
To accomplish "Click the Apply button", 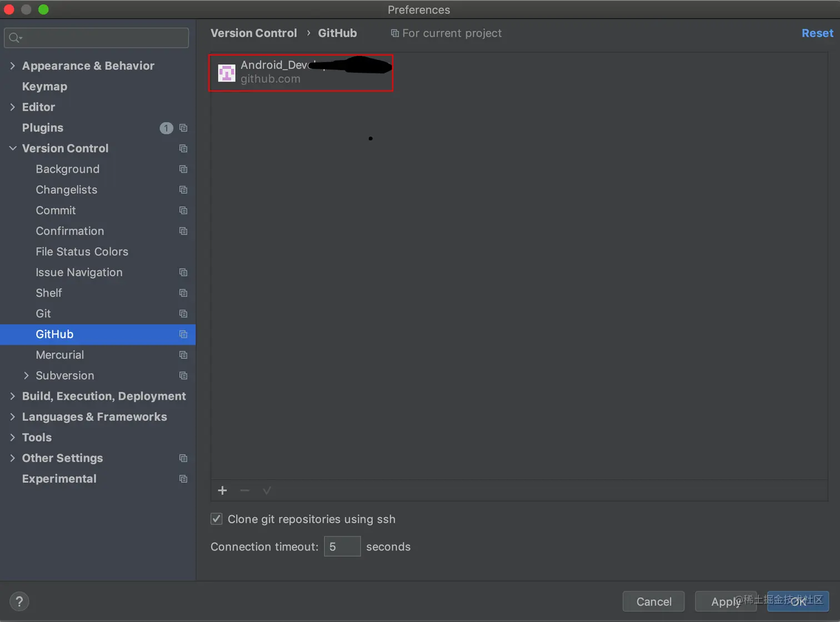I will click(x=726, y=601).
